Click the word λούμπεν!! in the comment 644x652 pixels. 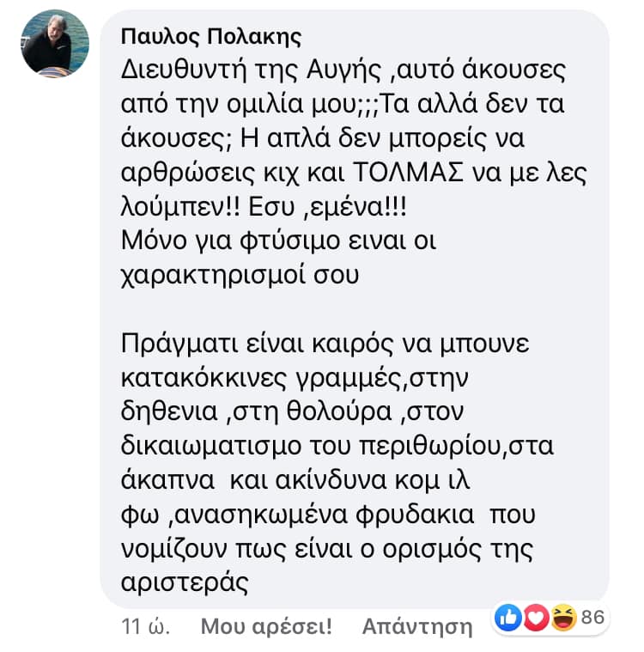(180, 207)
